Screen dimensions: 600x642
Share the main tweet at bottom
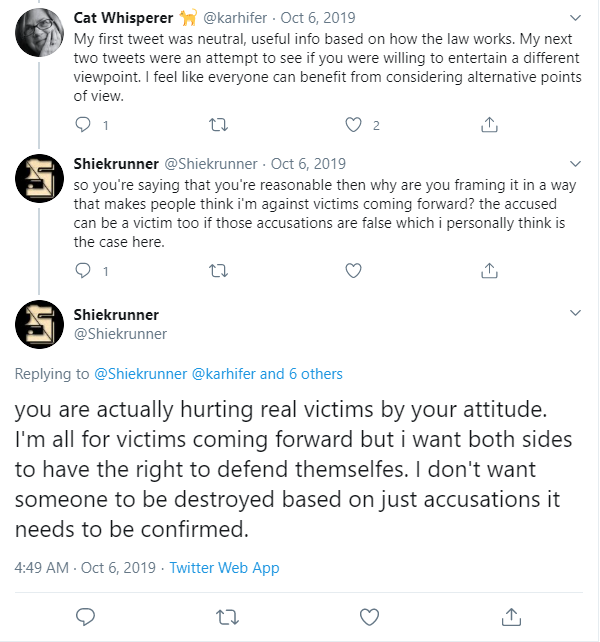511,617
